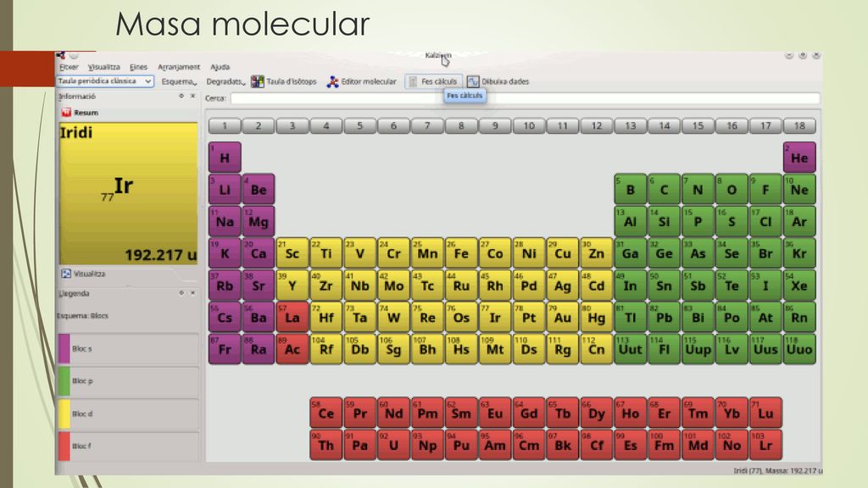This screenshot has width=868, height=488.
Task: Click the Bloc d yellow legend entry
Action: coord(129,413)
